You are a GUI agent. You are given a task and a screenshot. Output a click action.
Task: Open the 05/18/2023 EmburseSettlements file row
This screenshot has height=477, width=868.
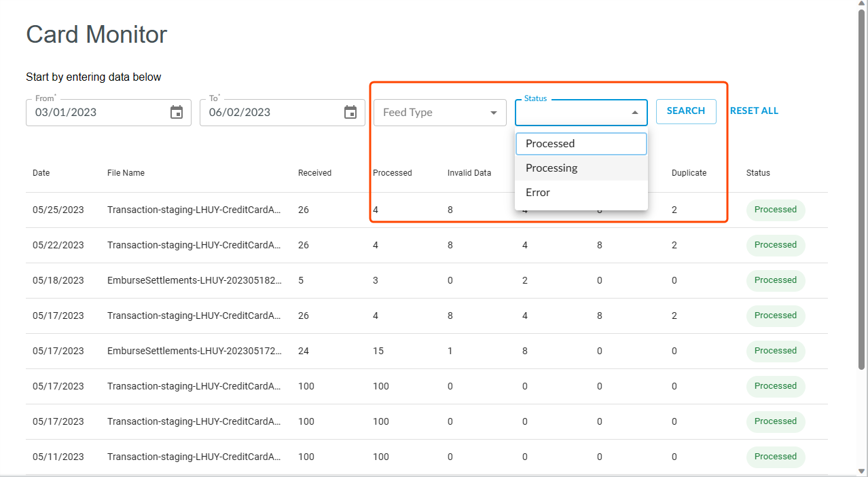click(194, 280)
